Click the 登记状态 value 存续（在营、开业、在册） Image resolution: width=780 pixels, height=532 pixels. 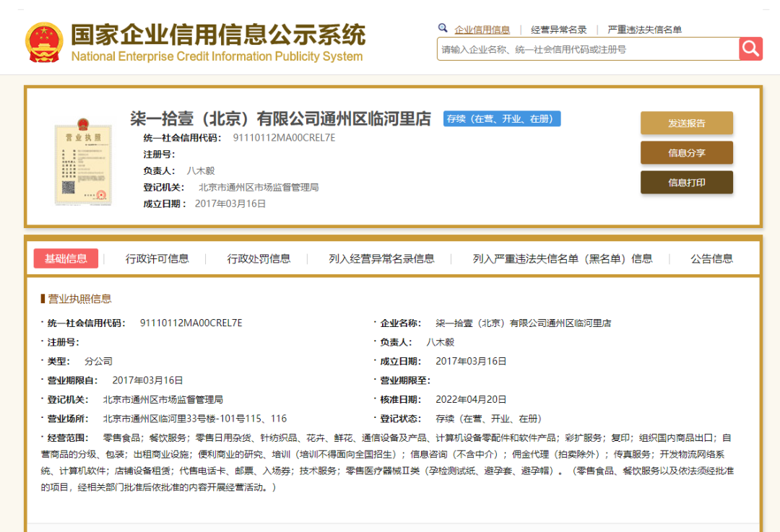coord(488,419)
